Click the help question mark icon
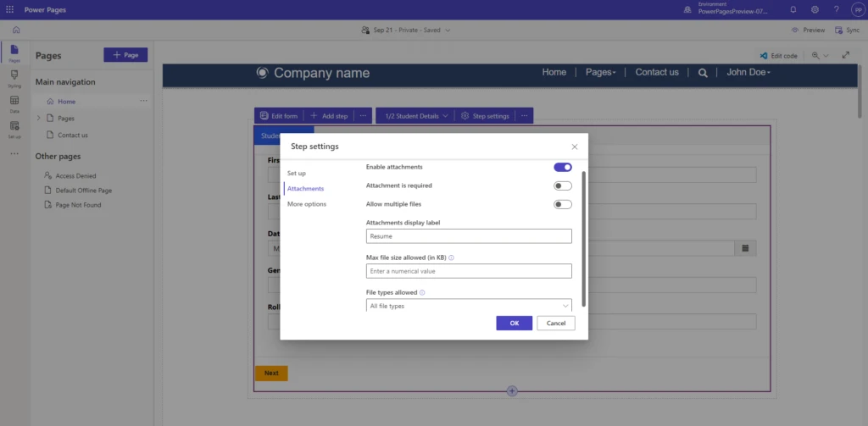This screenshot has width=868, height=426. pyautogui.click(x=836, y=9)
